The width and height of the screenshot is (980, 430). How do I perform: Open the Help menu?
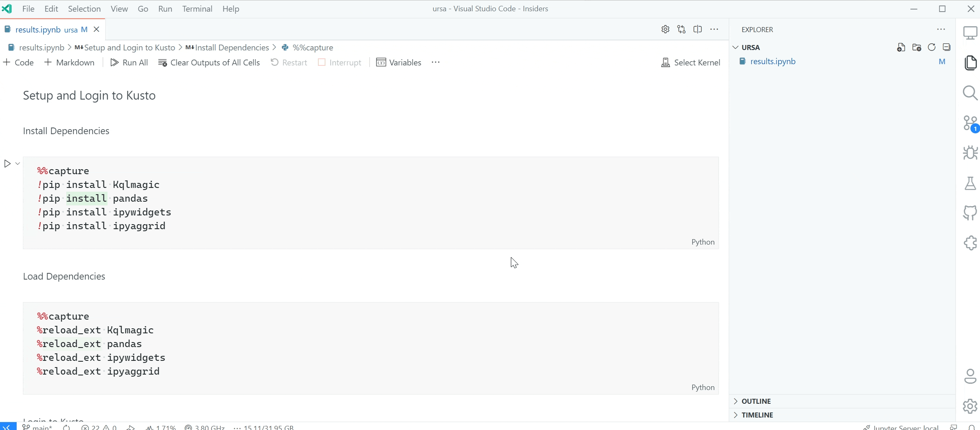[231, 9]
